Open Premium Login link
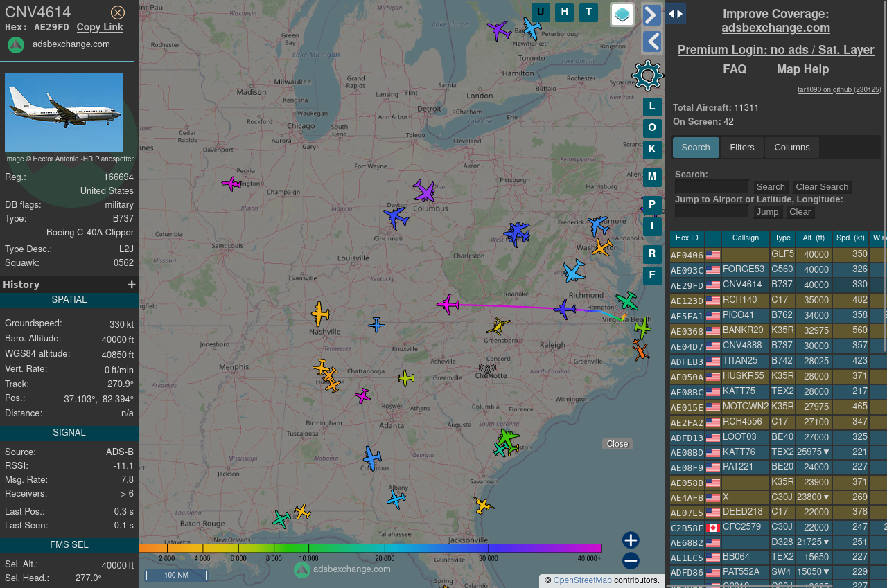Viewport: 887px width, 588px height. point(776,50)
